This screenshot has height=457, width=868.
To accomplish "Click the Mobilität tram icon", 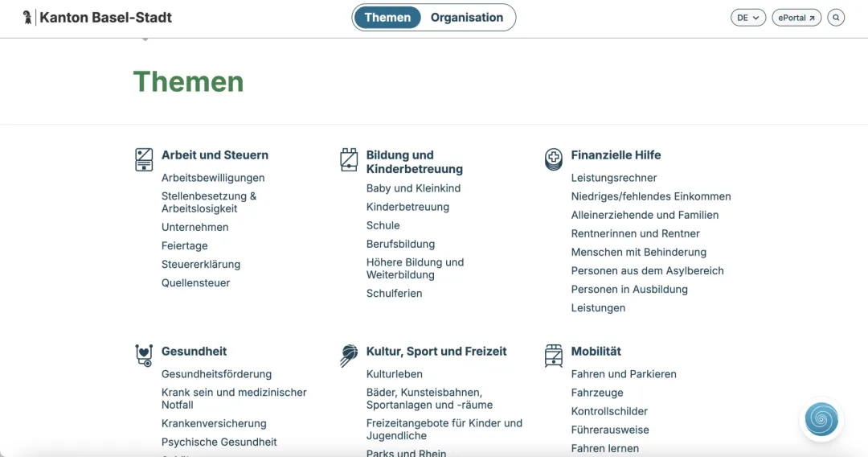I will 554,355.
